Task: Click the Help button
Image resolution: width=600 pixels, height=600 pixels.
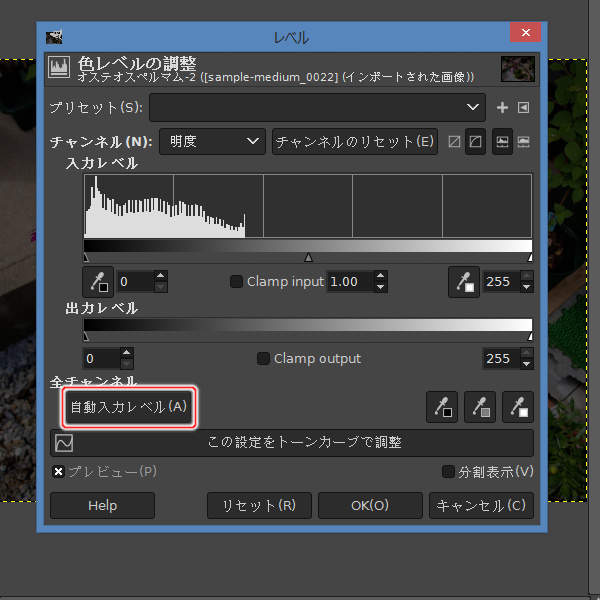Action: tap(102, 505)
